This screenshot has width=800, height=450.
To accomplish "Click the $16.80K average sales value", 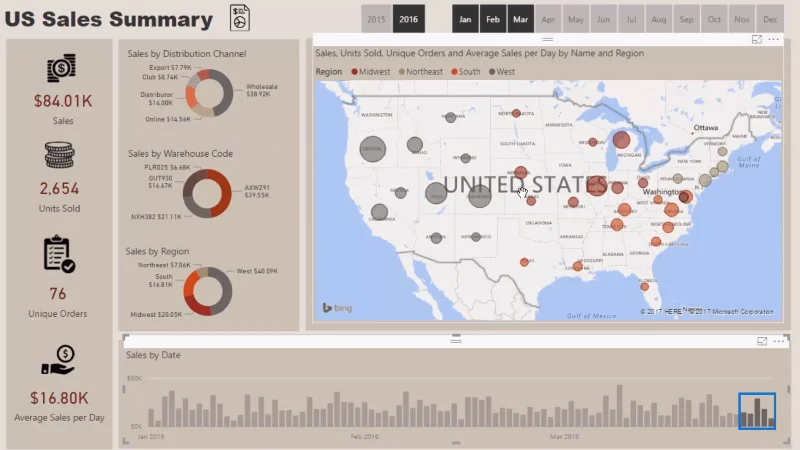I will (x=59, y=398).
